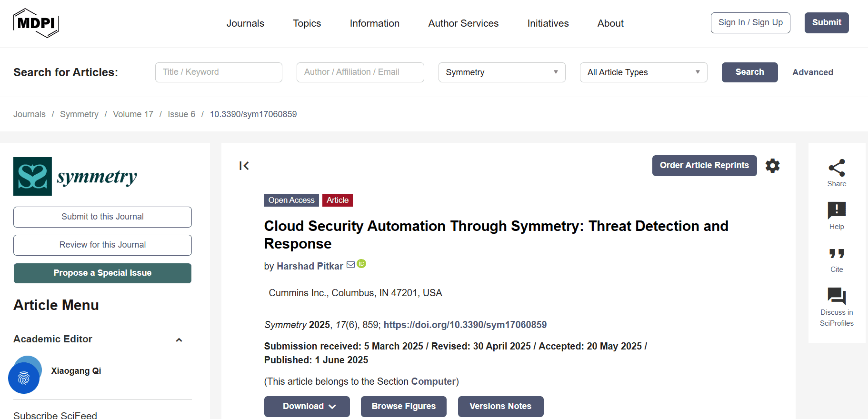Image resolution: width=868 pixels, height=419 pixels.
Task: Open the Symmetry journal dropdown
Action: pos(501,72)
